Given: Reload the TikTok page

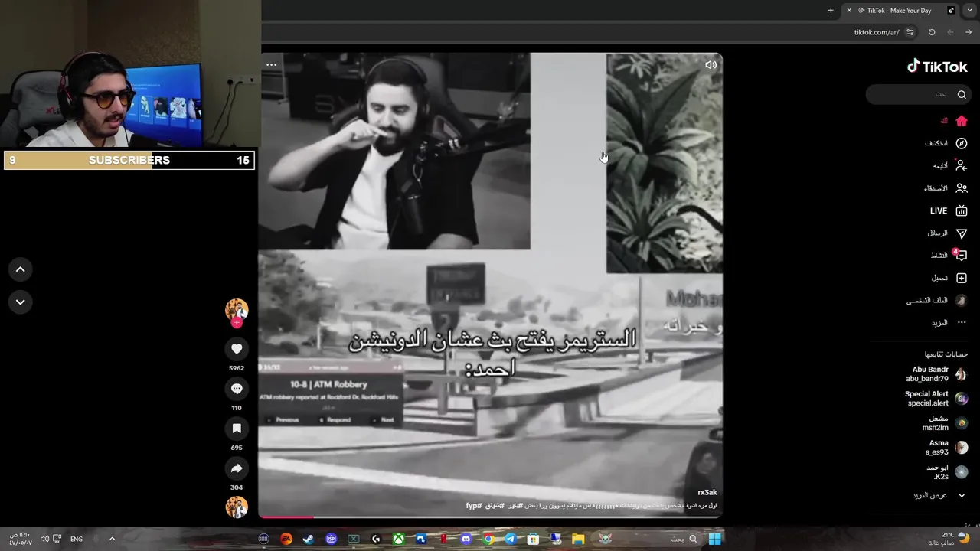Looking at the screenshot, I should 932,32.
